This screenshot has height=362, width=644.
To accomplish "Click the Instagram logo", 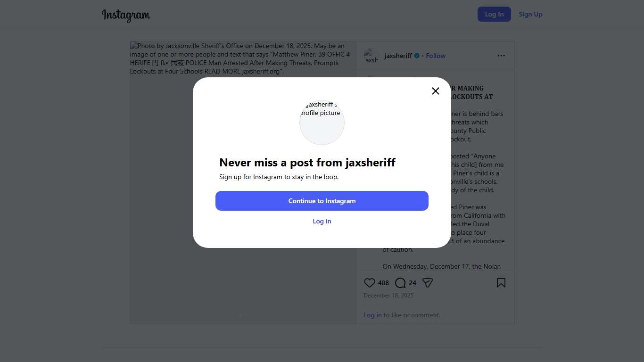I will pyautogui.click(x=126, y=15).
